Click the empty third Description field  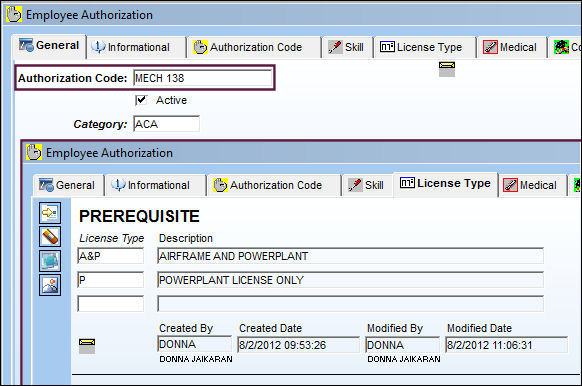[x=351, y=304]
